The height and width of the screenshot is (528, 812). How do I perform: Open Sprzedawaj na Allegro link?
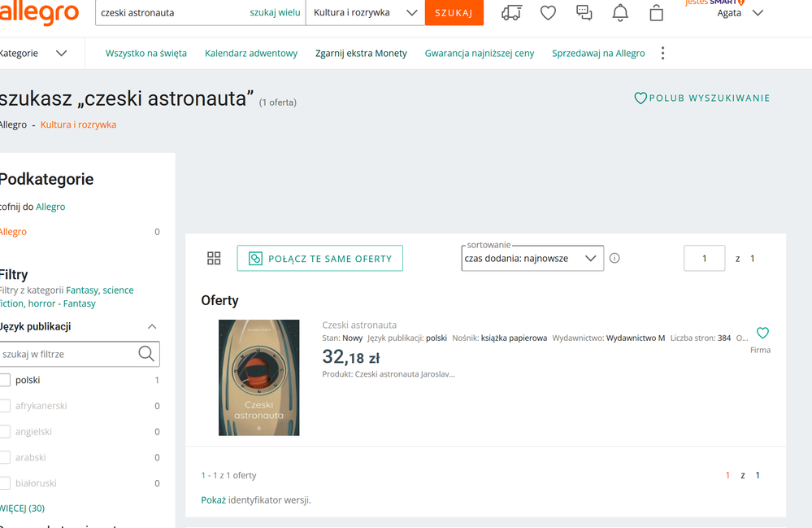[598, 53]
